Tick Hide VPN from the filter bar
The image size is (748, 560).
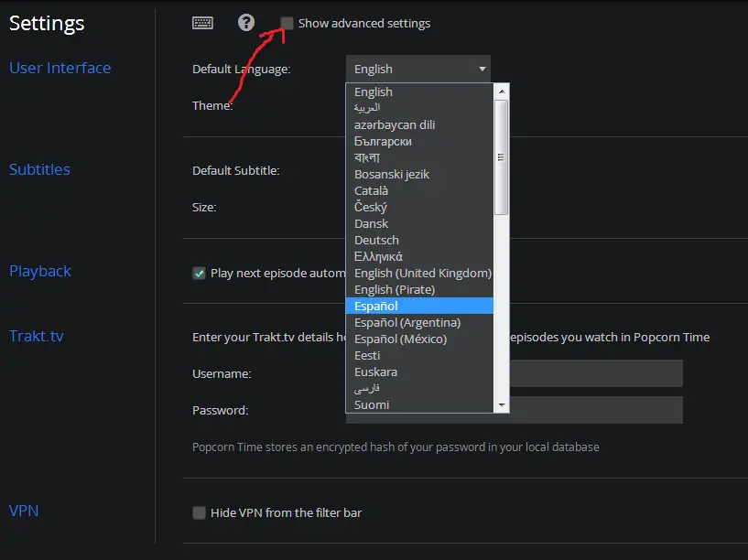point(199,512)
